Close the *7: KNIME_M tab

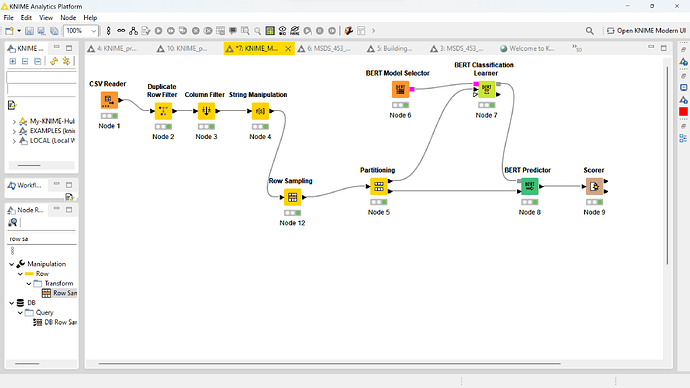288,49
